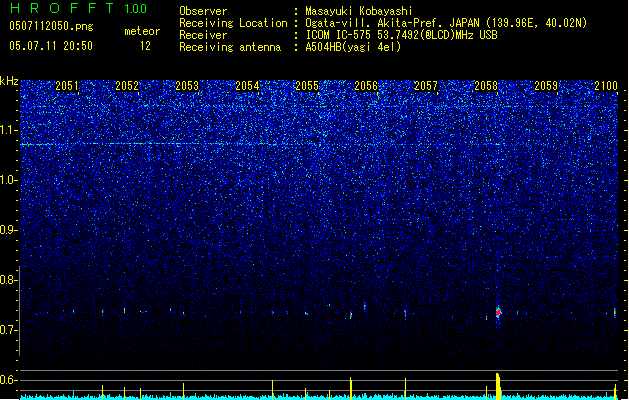Click the 2053 time marker
Viewport: 629px width, 400px height.
pos(187,86)
